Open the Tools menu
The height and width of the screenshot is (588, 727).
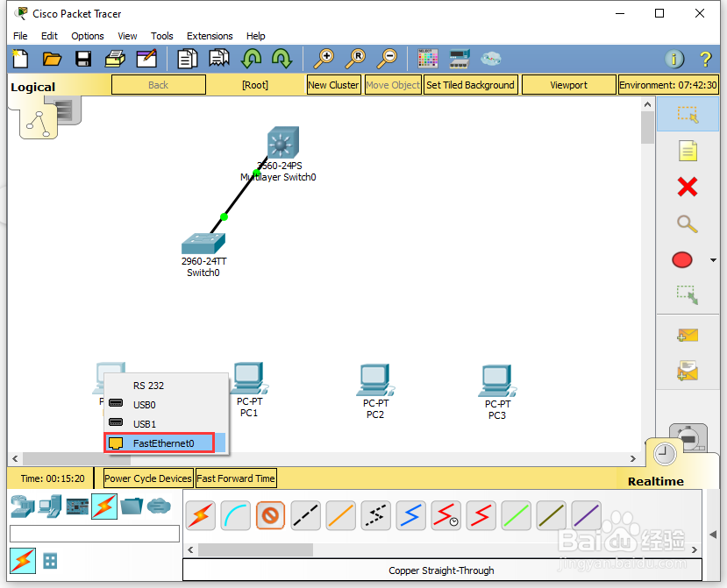coord(162,36)
